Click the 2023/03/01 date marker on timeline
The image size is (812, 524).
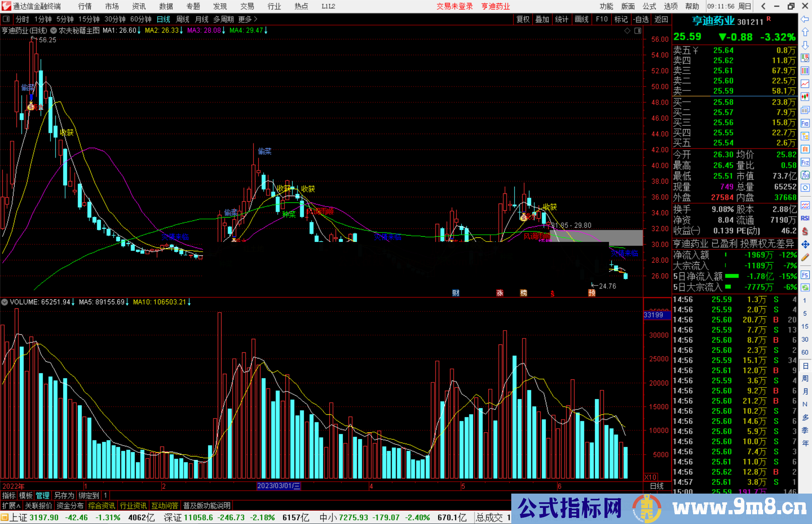(279, 486)
